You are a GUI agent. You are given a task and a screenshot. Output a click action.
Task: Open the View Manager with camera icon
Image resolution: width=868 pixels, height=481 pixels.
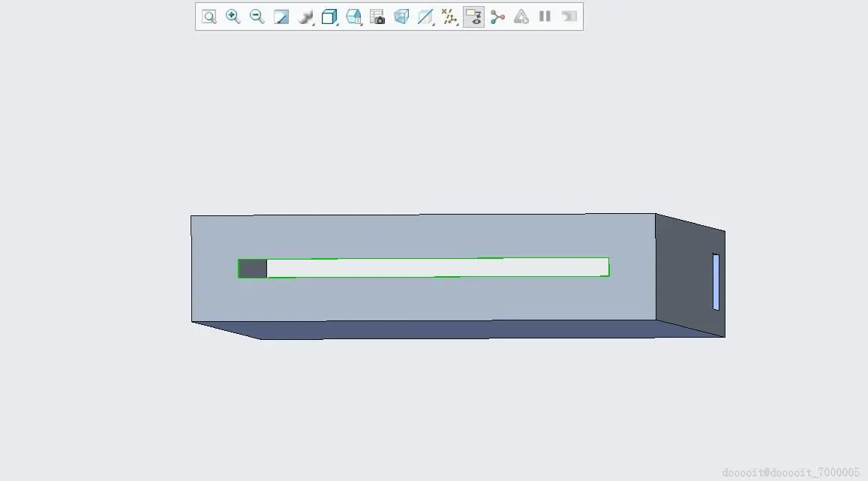tap(377, 17)
